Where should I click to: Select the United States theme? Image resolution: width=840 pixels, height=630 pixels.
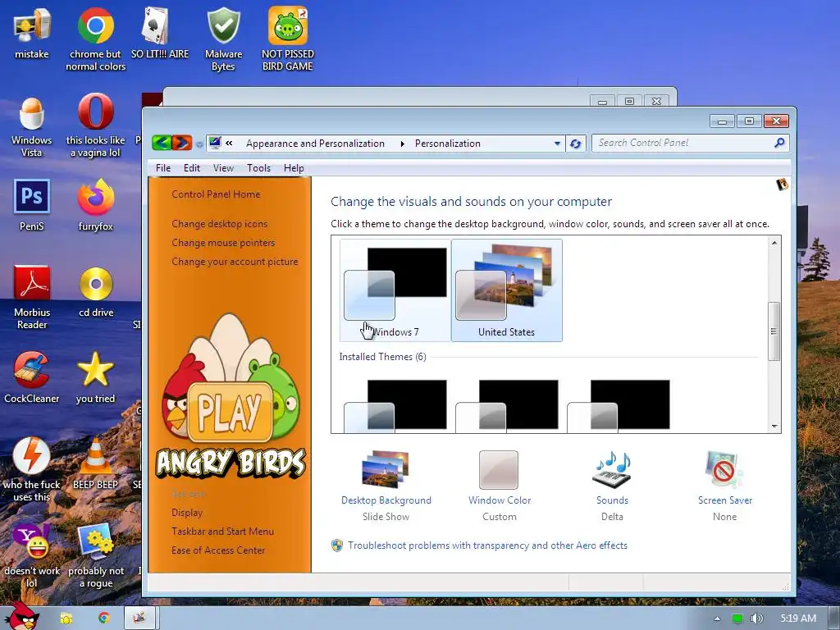point(507,290)
